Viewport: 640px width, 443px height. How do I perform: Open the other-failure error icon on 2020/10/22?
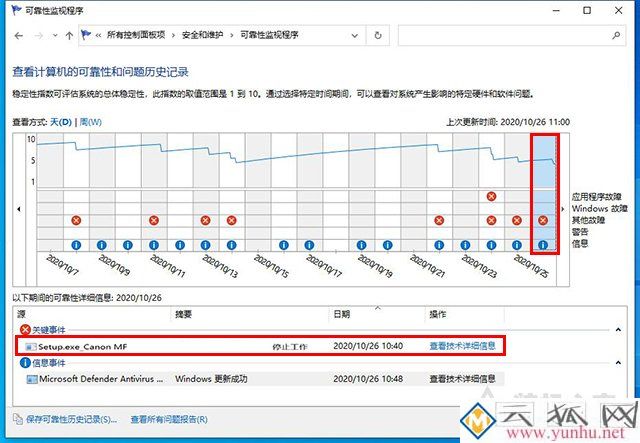tap(439, 220)
